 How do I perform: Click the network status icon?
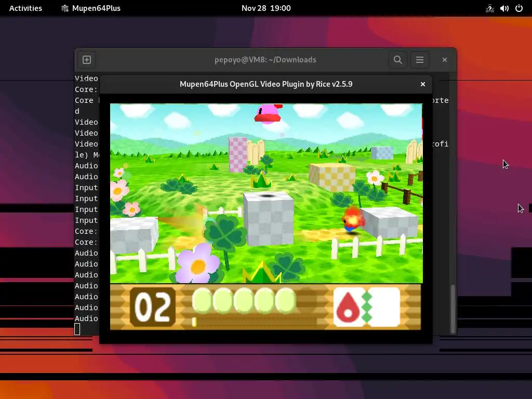(x=489, y=8)
